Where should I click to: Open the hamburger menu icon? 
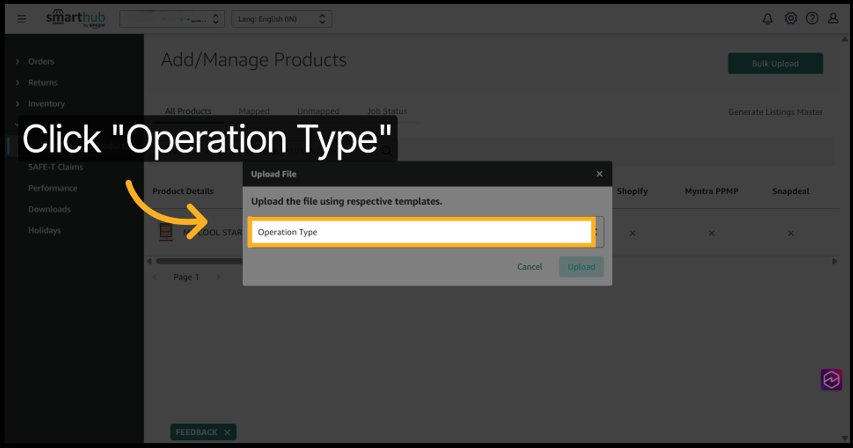pyautogui.click(x=22, y=19)
